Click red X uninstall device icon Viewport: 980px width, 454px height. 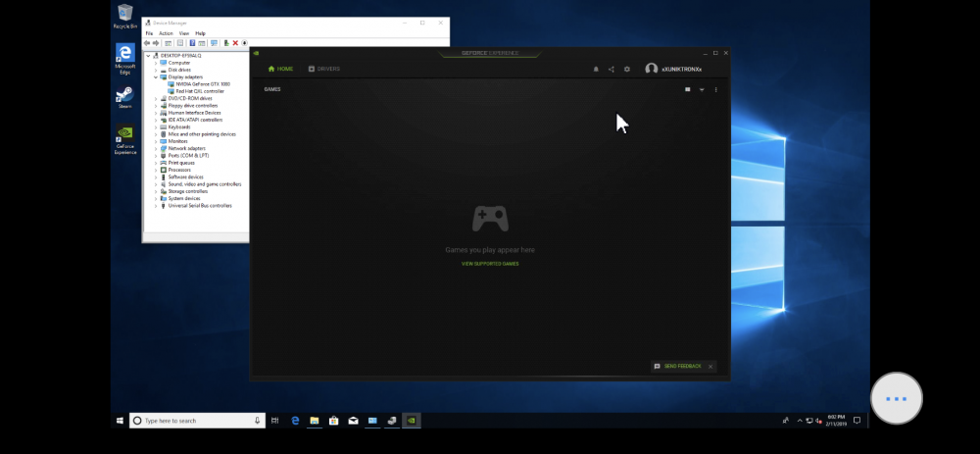coord(235,43)
